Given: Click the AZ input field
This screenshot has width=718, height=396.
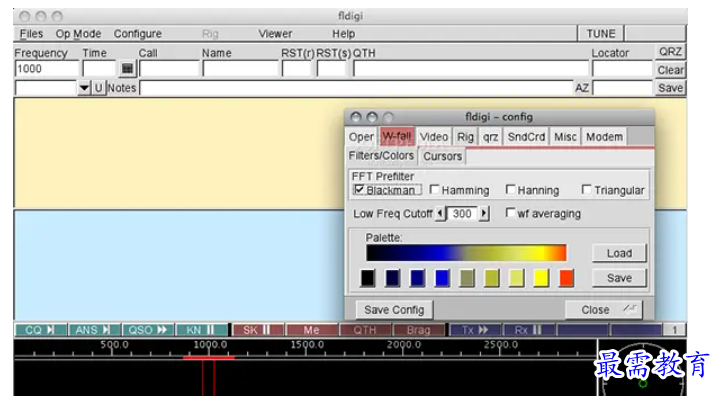Looking at the screenshot, I should (x=622, y=87).
